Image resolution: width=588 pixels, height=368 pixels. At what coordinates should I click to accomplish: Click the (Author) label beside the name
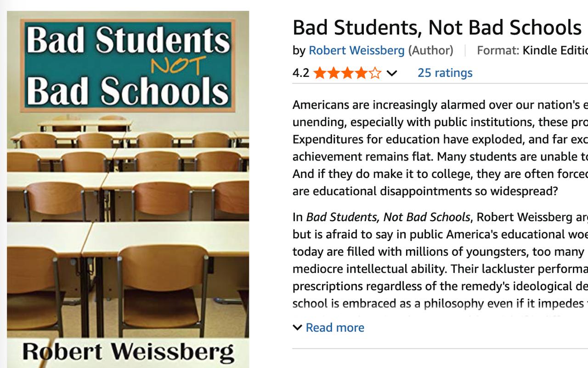(x=430, y=51)
